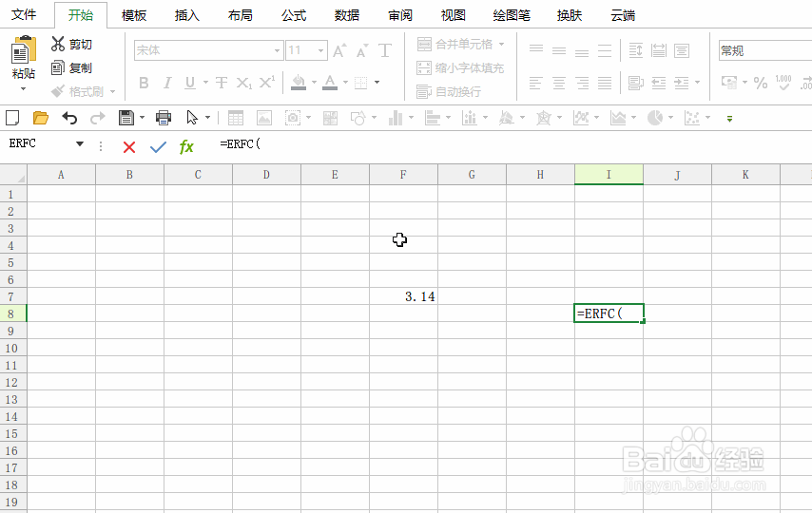Image resolution: width=812 pixels, height=513 pixels.
Task: Click cell I8 with =ERFC(
Action: (609, 313)
